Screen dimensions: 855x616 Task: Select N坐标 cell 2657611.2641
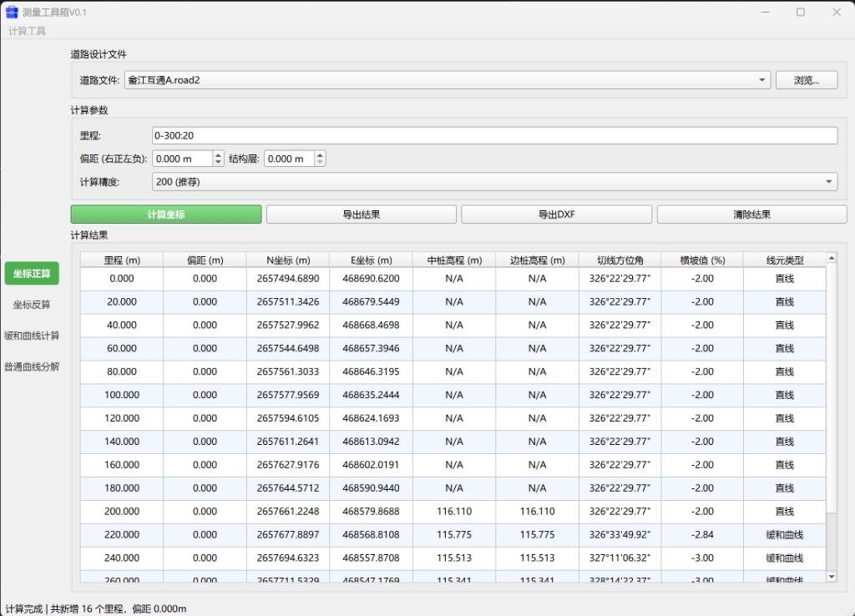click(x=288, y=442)
